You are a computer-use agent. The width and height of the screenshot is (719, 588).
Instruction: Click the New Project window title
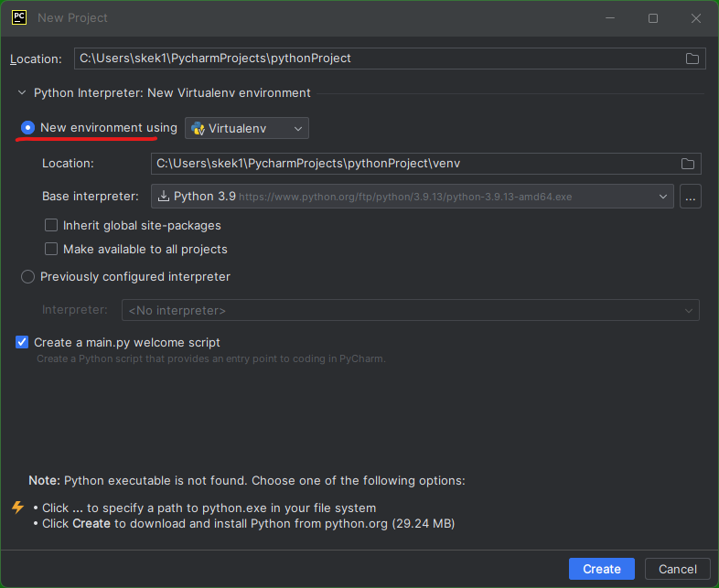pos(72,18)
